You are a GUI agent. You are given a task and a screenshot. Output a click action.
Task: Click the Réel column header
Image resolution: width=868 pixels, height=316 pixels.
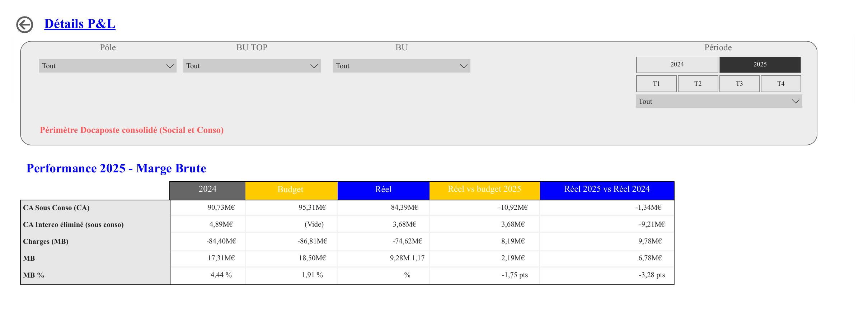[x=383, y=190]
